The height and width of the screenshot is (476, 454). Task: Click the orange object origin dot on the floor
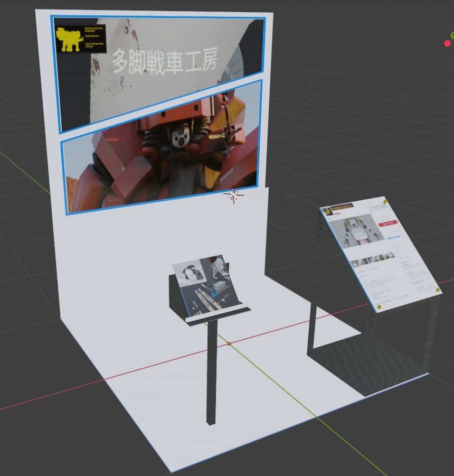pyautogui.click(x=229, y=343)
